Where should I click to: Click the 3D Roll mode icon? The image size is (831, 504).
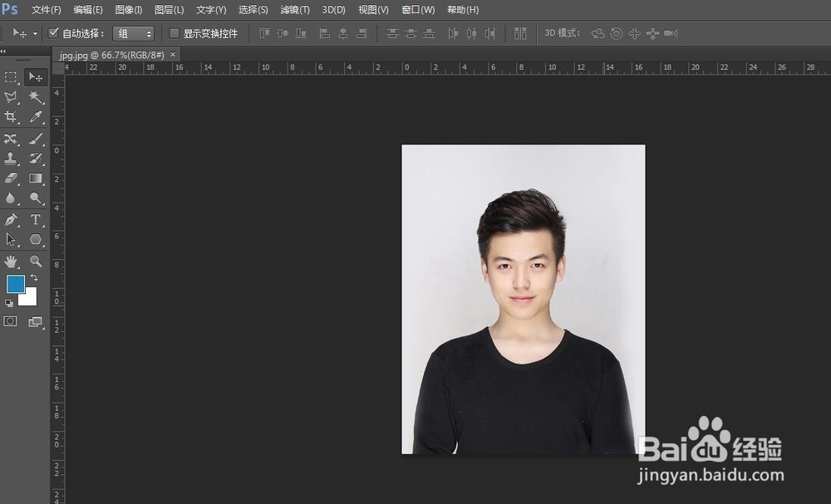617,33
